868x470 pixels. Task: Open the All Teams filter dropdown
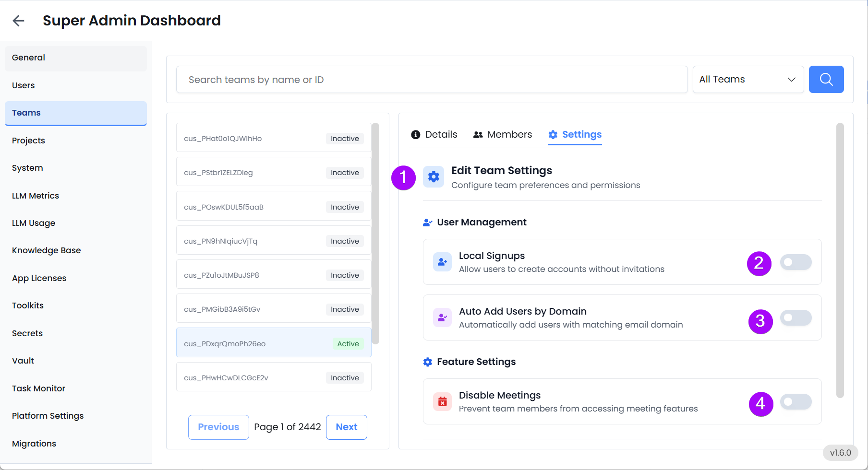click(748, 79)
